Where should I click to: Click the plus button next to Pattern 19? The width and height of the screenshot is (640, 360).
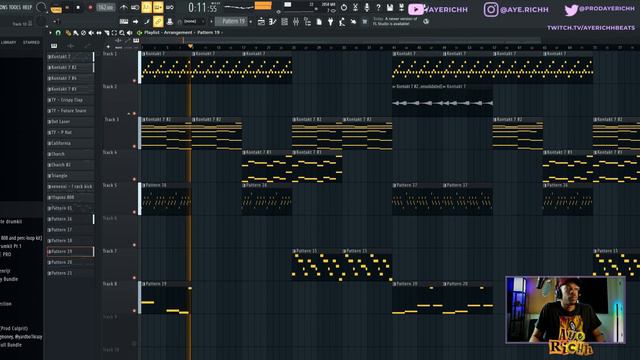(x=250, y=21)
